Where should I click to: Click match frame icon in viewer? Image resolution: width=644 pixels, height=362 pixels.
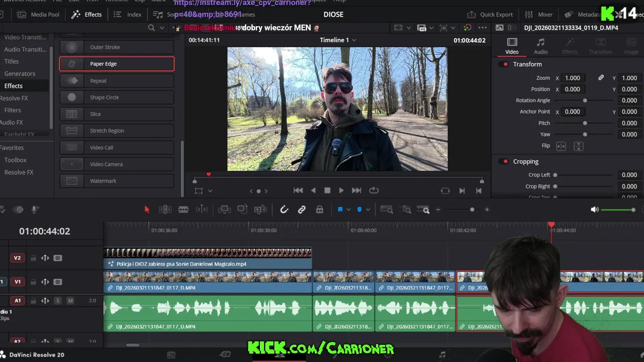pyautogui.click(x=445, y=191)
